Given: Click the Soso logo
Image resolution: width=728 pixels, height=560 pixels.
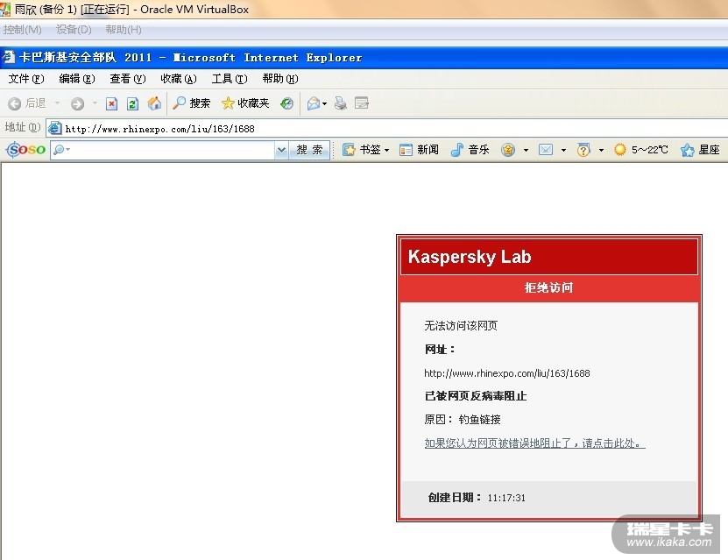Looking at the screenshot, I should tap(25, 150).
